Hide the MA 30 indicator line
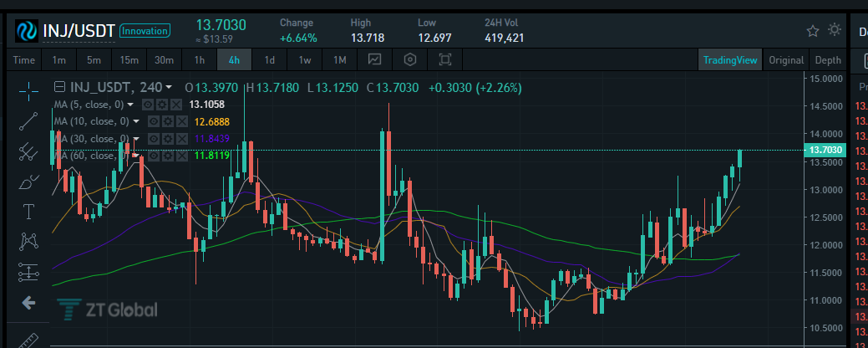Screen dimensions: 868x348 tap(154, 139)
